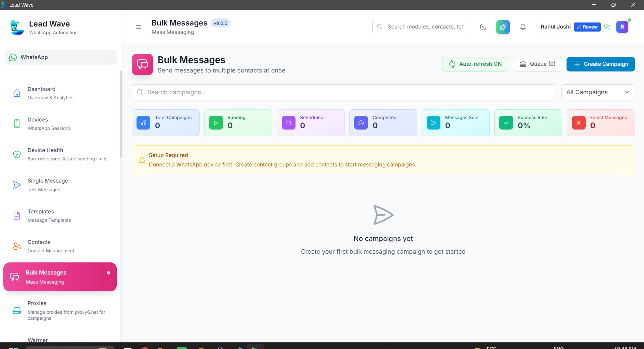Click the Success Rate check icon
The image size is (644, 349).
[506, 123]
